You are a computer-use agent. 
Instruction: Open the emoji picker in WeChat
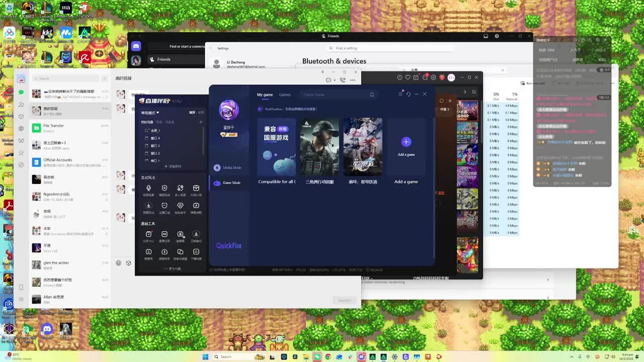click(119, 263)
